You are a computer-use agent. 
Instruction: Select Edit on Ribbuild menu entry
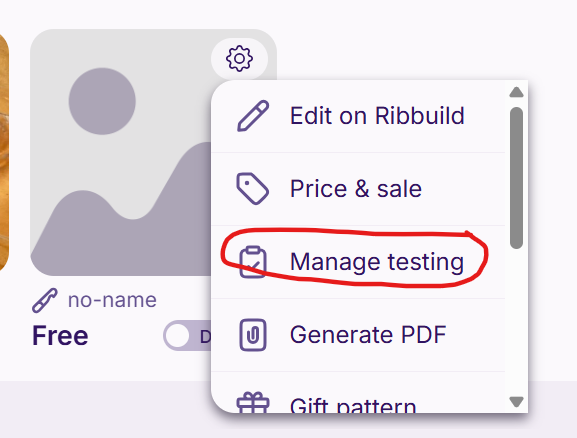(x=358, y=116)
